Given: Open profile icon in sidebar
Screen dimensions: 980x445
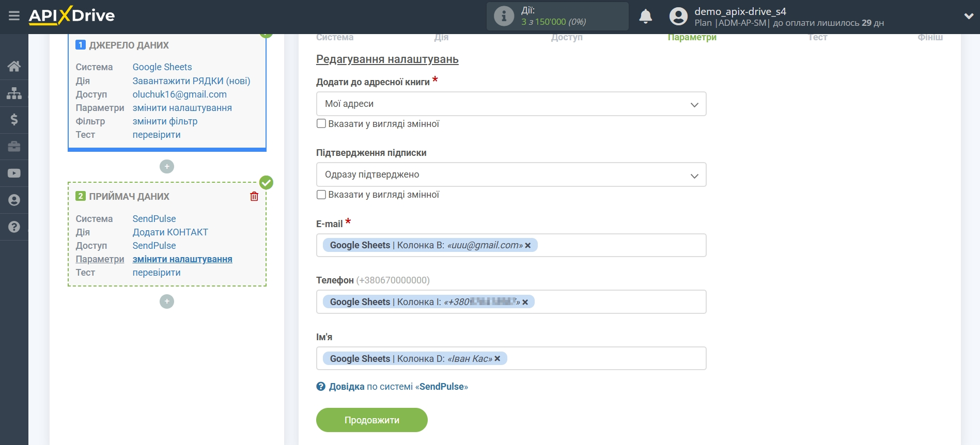Looking at the screenshot, I should pos(14,200).
